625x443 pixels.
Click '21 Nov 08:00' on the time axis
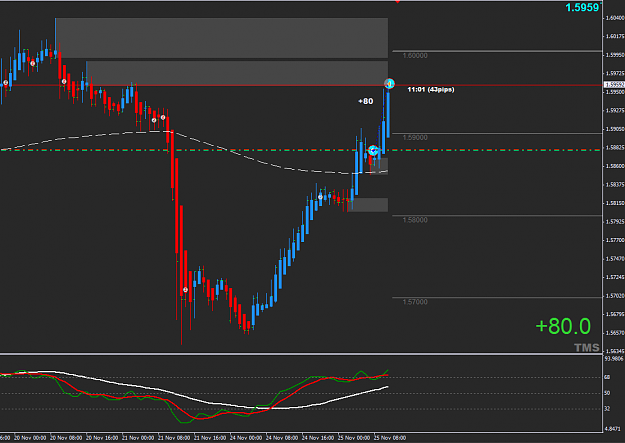point(174,438)
